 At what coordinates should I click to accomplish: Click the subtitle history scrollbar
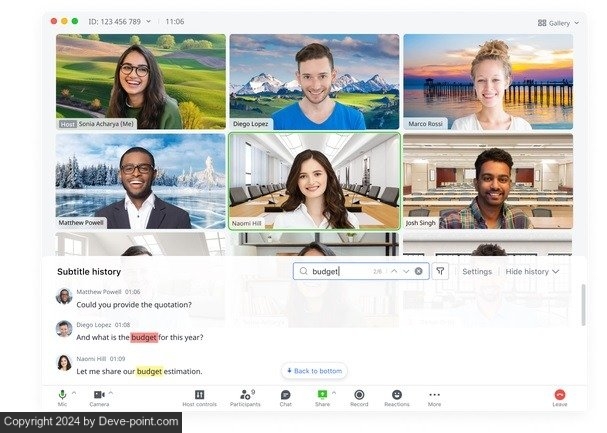[x=583, y=305]
